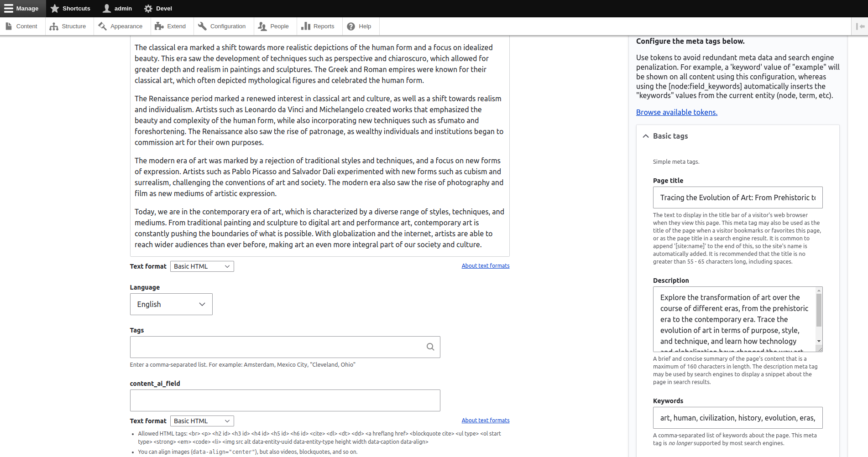Toggle the toolbar orientation arrow

(x=860, y=26)
